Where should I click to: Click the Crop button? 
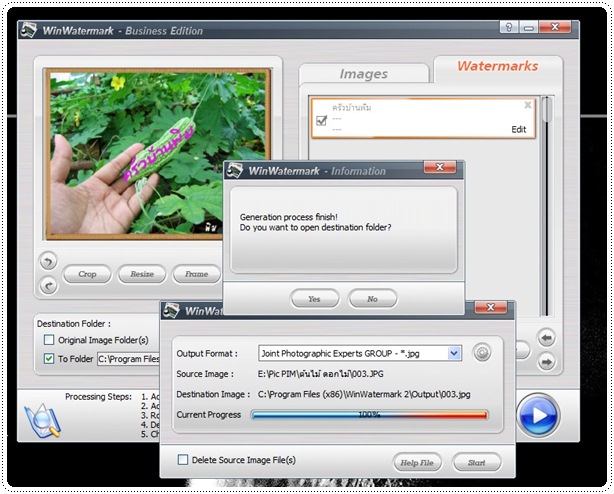click(x=87, y=274)
